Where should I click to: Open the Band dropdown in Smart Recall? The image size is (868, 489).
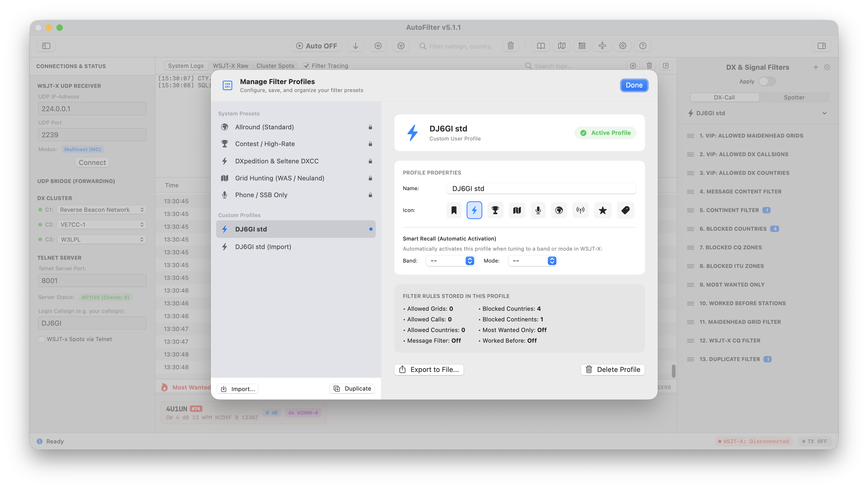tap(450, 261)
